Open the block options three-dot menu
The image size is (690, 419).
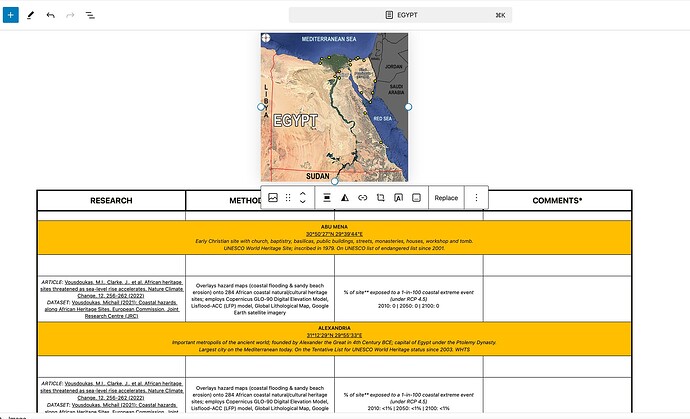476,198
